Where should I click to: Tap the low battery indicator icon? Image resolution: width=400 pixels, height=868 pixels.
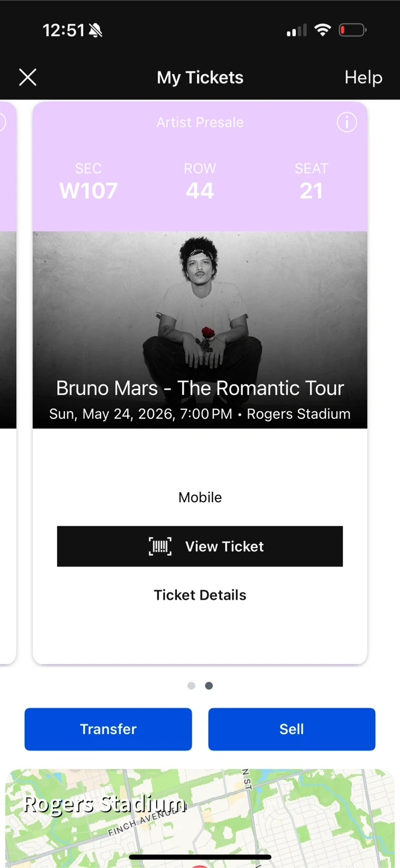[x=352, y=30]
